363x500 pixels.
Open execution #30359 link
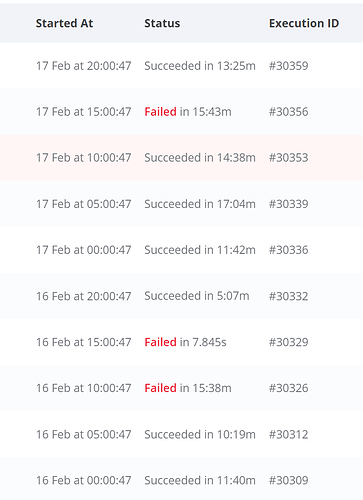(x=288, y=66)
